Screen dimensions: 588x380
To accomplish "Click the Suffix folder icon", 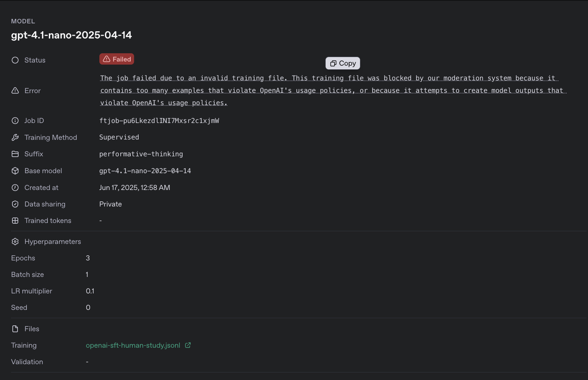I will (x=15, y=154).
